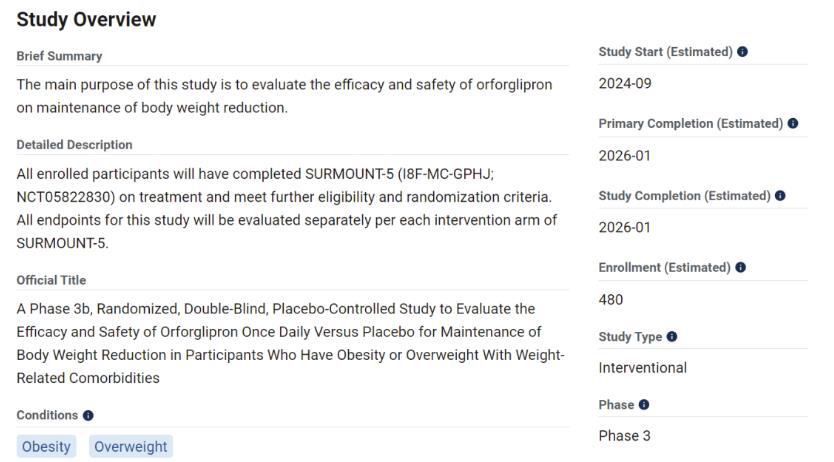Select the Overweight condition tag
Screen dimensions: 834x462
tap(131, 446)
